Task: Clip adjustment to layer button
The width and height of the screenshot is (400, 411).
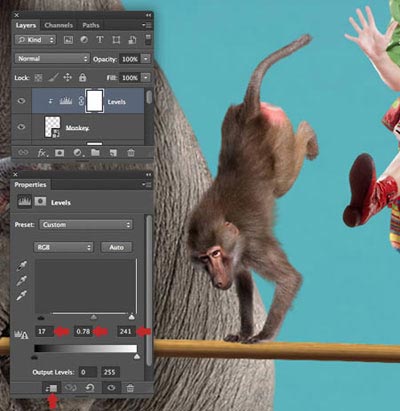Action: click(52, 388)
